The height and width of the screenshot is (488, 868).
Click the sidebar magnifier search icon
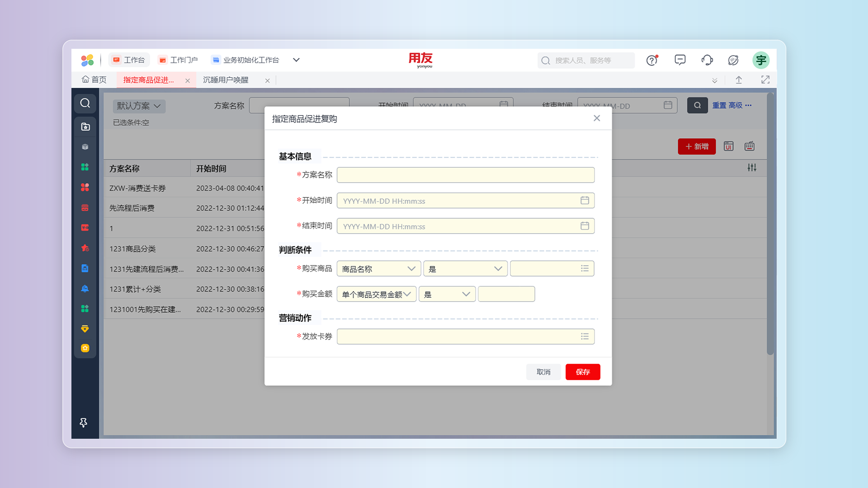pyautogui.click(x=85, y=103)
